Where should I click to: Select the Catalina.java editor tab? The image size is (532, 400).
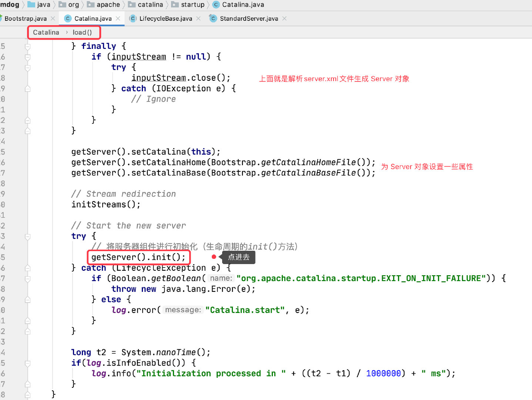click(93, 19)
